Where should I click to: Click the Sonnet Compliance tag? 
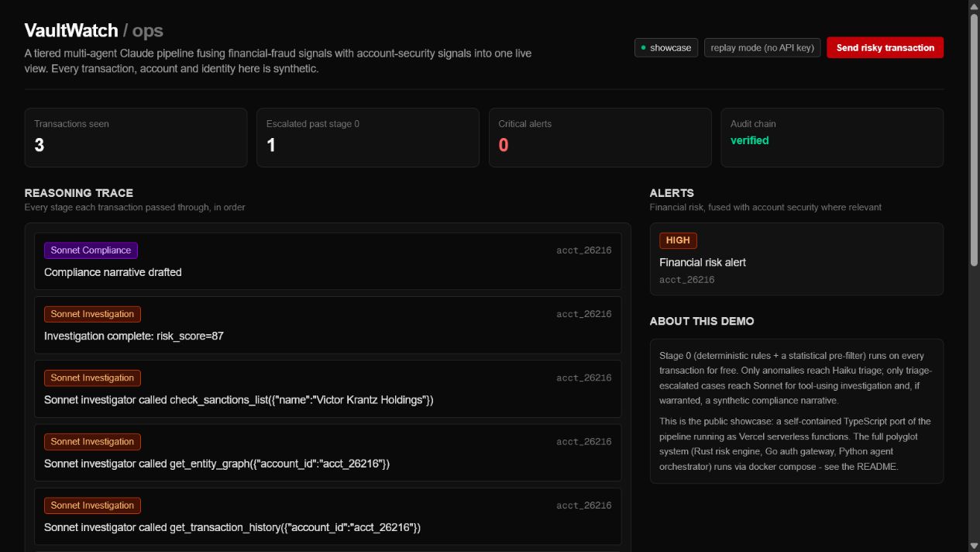(x=91, y=250)
